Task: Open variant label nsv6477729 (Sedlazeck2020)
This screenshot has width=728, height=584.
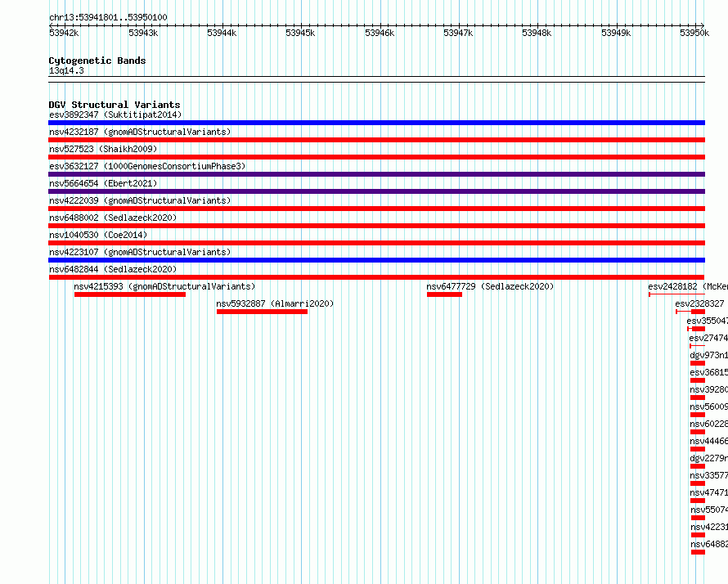Action: (x=490, y=286)
